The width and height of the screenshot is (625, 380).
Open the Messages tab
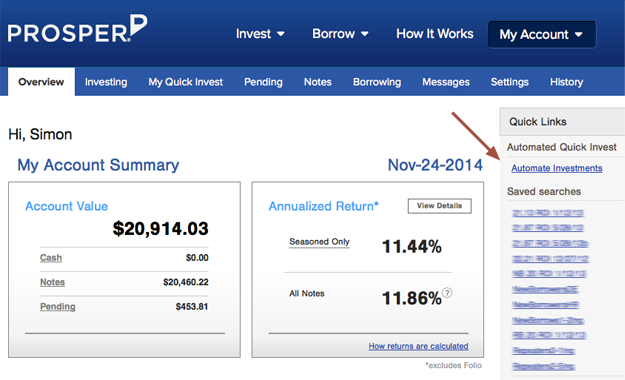(x=446, y=82)
